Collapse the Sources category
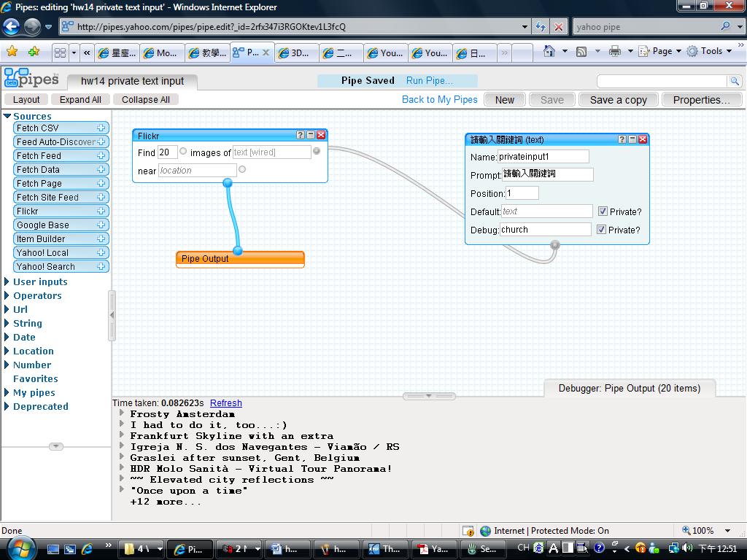This screenshot has height=560, width=747. (7, 116)
